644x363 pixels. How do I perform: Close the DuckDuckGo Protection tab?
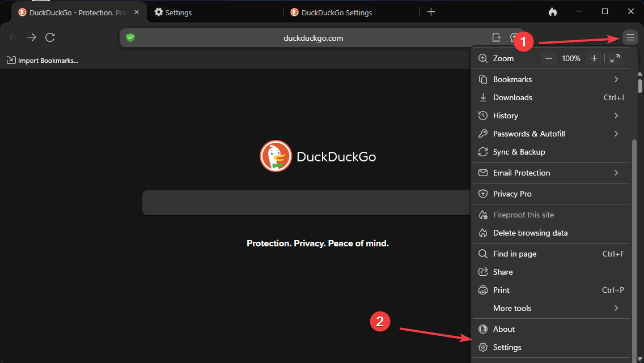[137, 12]
